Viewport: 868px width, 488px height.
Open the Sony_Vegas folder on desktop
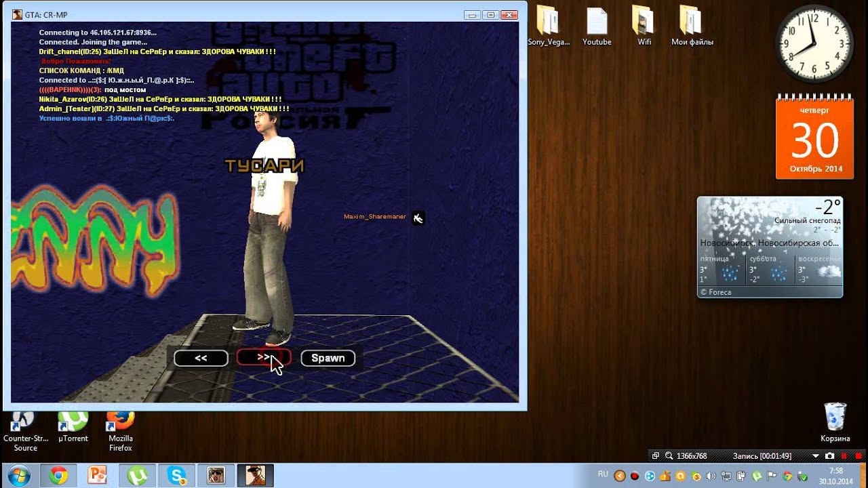click(x=548, y=26)
